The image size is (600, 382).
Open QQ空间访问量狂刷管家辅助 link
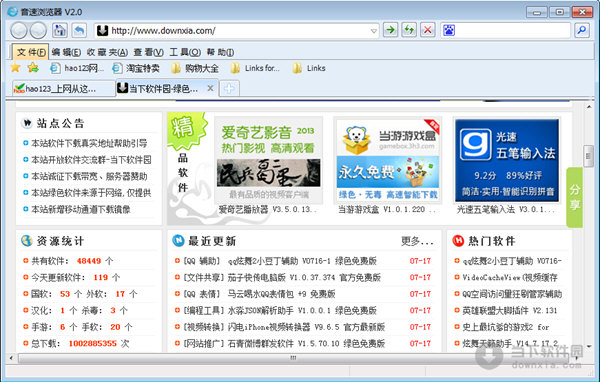tap(512, 294)
